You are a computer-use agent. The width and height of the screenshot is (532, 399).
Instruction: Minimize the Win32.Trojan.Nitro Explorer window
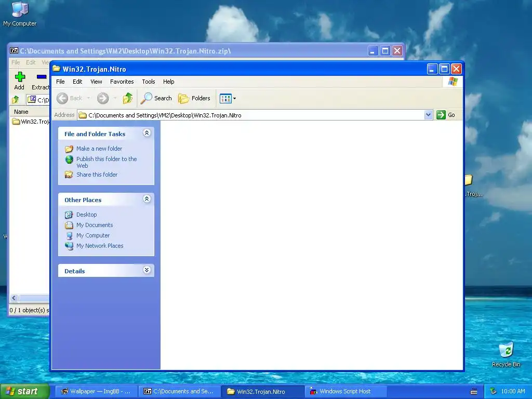coord(432,69)
